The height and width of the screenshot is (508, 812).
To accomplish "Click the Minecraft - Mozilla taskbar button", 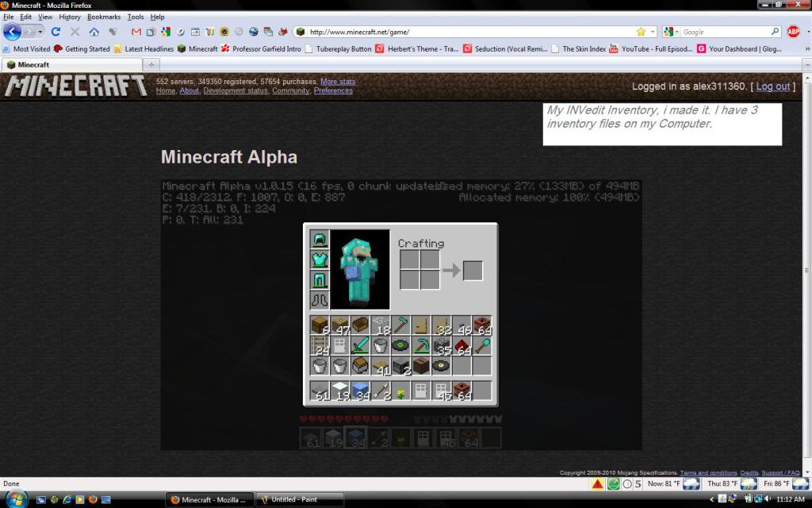I will (209, 500).
